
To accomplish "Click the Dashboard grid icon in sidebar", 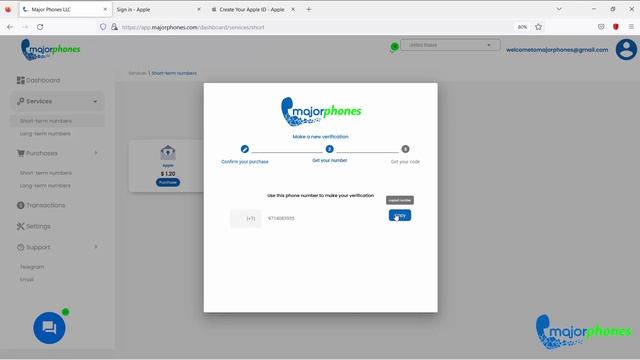I will pyautogui.click(x=20, y=80).
